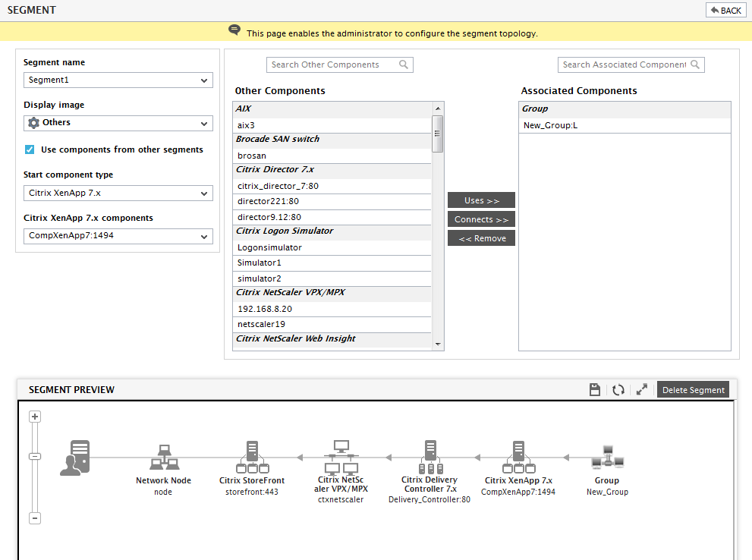Viewport: 752px width, 560px height.
Task: Click the ctxnetscaler label
Action: (x=341, y=499)
